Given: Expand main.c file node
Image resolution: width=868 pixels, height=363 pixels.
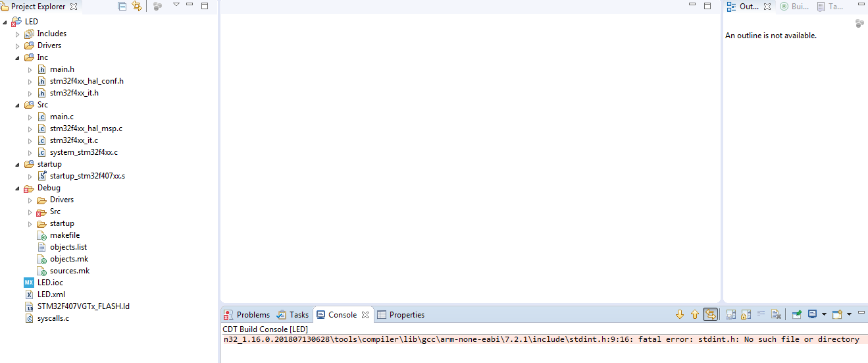Looking at the screenshot, I should [30, 117].
